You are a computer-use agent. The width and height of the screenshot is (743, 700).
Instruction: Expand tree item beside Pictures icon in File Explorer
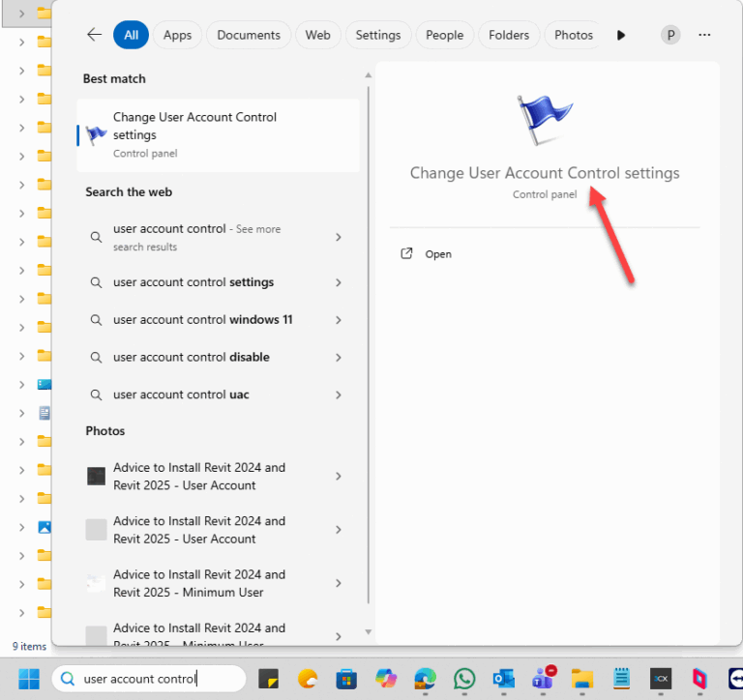pos(22,527)
